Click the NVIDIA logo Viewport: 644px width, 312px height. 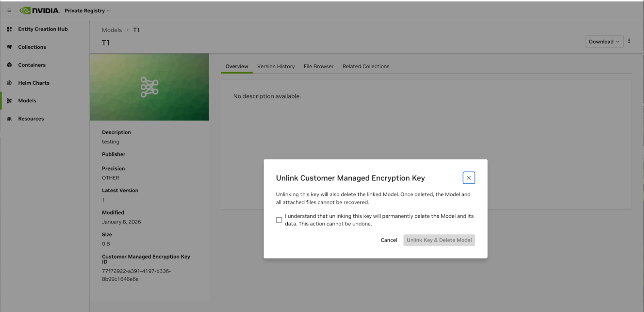tap(39, 10)
